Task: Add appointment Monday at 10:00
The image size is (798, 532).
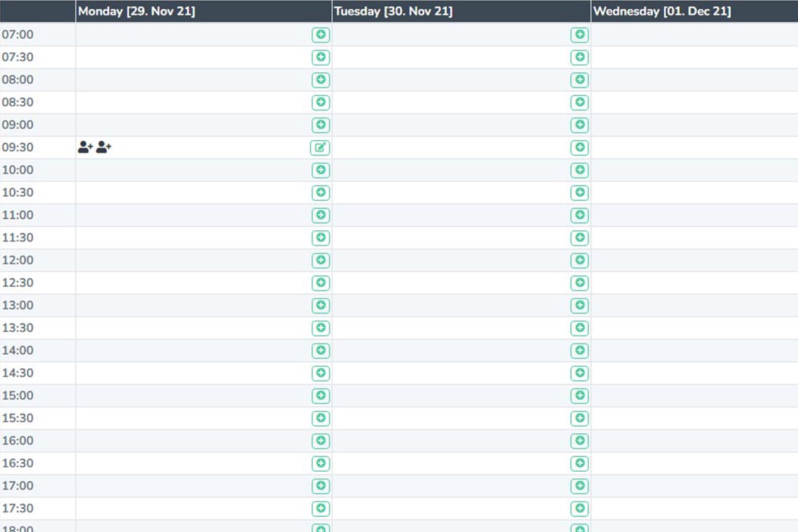Action: coord(321,170)
